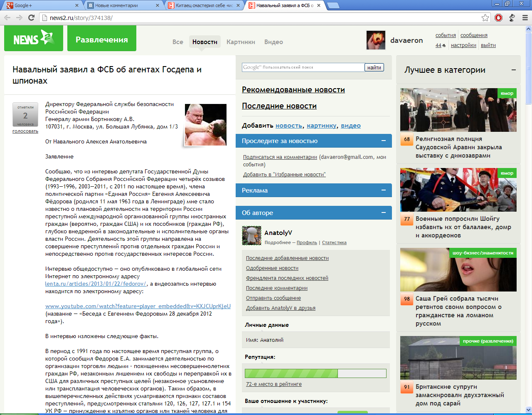Add a видео via link
Viewport: 532px width, 415px height.
(351, 126)
